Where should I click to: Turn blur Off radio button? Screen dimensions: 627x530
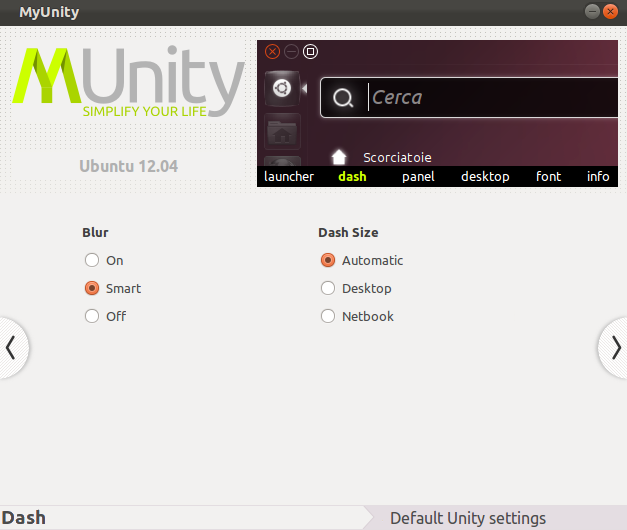tap(92, 316)
